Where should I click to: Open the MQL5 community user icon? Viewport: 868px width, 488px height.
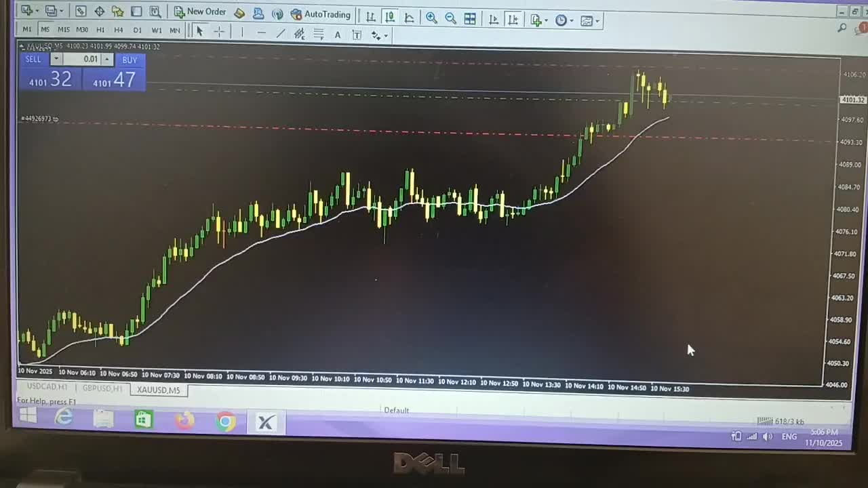click(258, 14)
